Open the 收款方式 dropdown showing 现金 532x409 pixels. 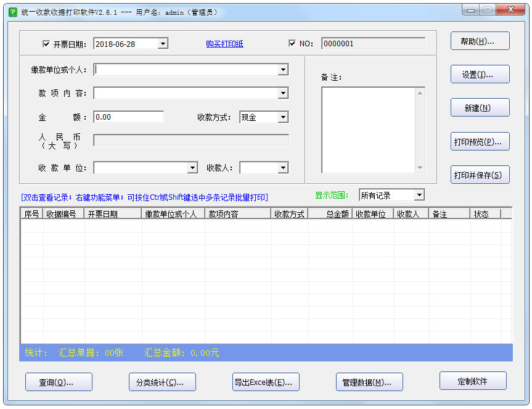click(283, 117)
